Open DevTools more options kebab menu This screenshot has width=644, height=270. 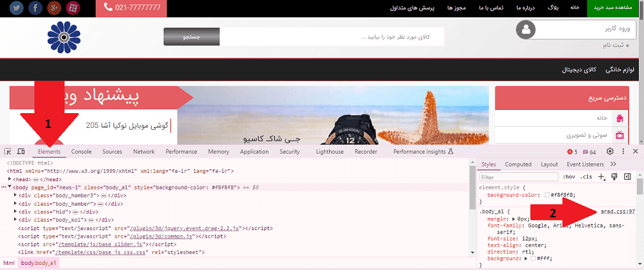pyautogui.click(x=623, y=152)
